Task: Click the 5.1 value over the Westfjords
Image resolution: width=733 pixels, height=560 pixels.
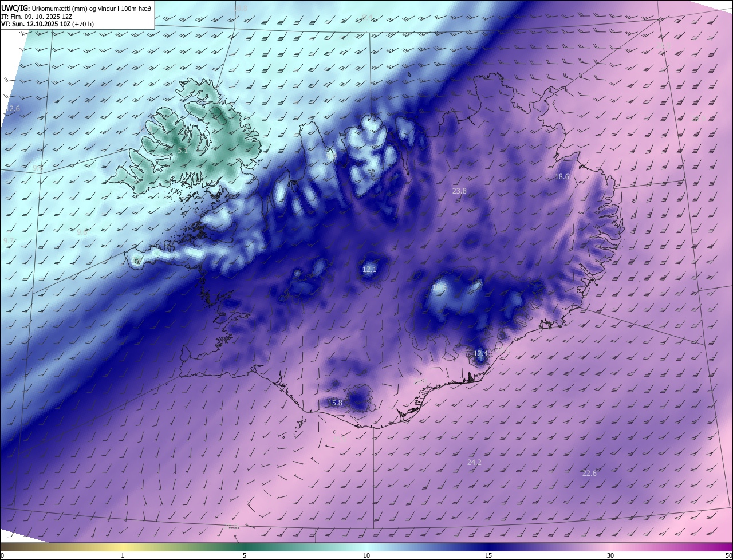Action: click(x=183, y=150)
